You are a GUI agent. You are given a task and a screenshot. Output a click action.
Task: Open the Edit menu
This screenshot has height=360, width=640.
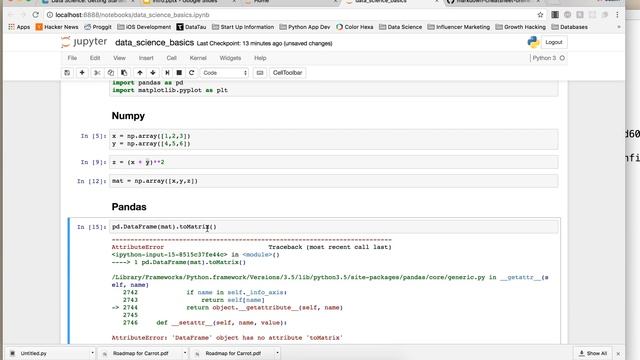[x=95, y=58]
